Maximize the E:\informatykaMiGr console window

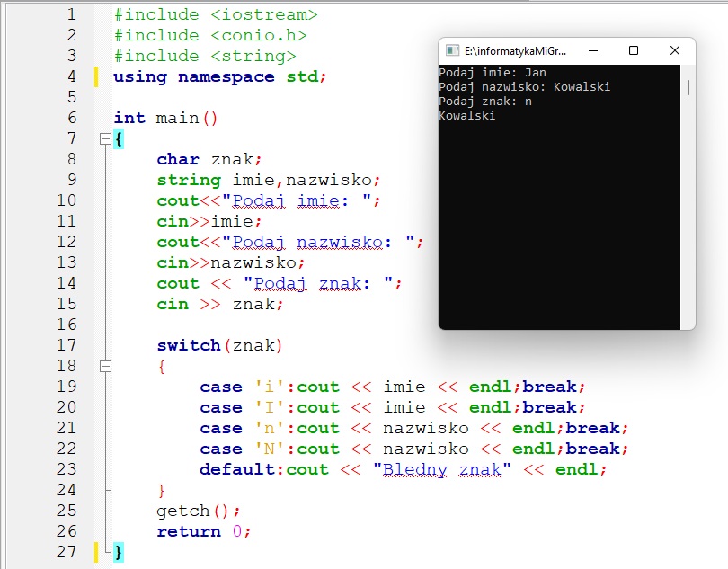tap(634, 50)
